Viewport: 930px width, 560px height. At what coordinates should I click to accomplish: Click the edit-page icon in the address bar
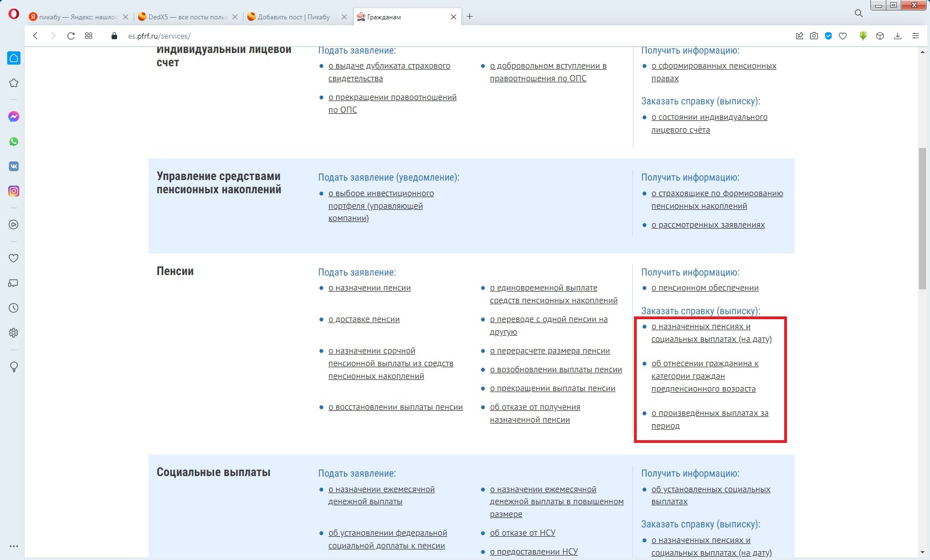[x=799, y=36]
